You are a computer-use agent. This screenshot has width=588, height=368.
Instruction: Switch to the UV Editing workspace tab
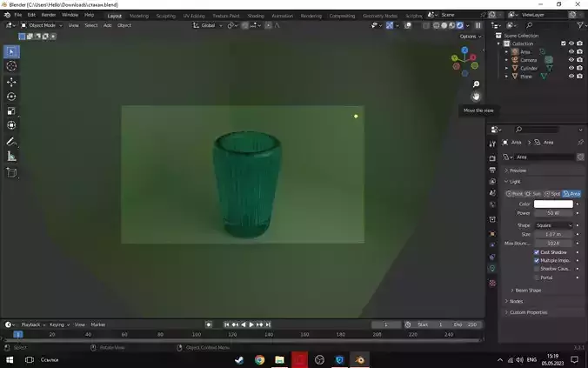194,16
